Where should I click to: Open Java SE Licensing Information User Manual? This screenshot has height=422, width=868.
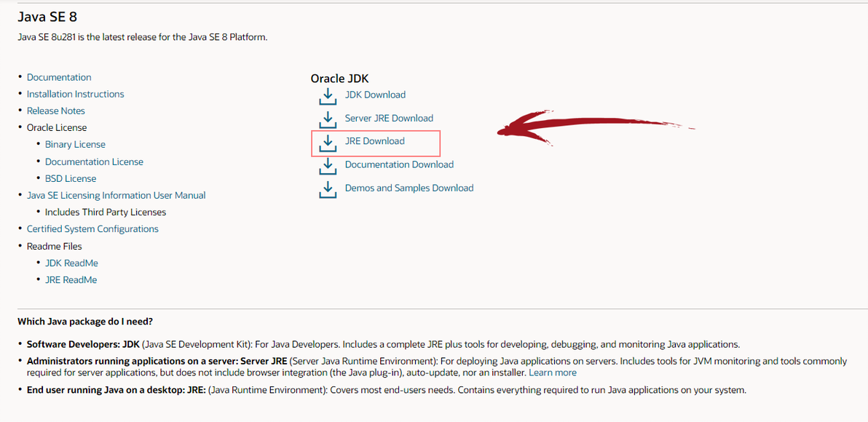[x=117, y=195]
